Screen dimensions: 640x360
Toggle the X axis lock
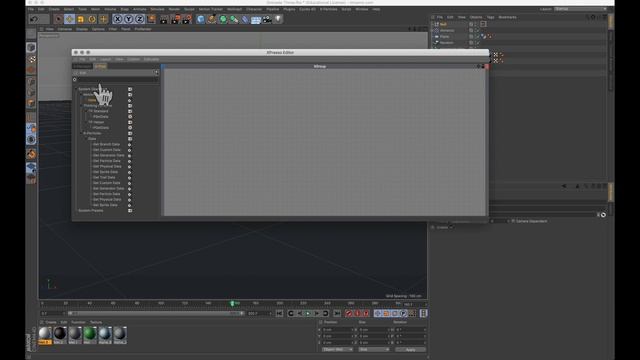click(x=118, y=19)
